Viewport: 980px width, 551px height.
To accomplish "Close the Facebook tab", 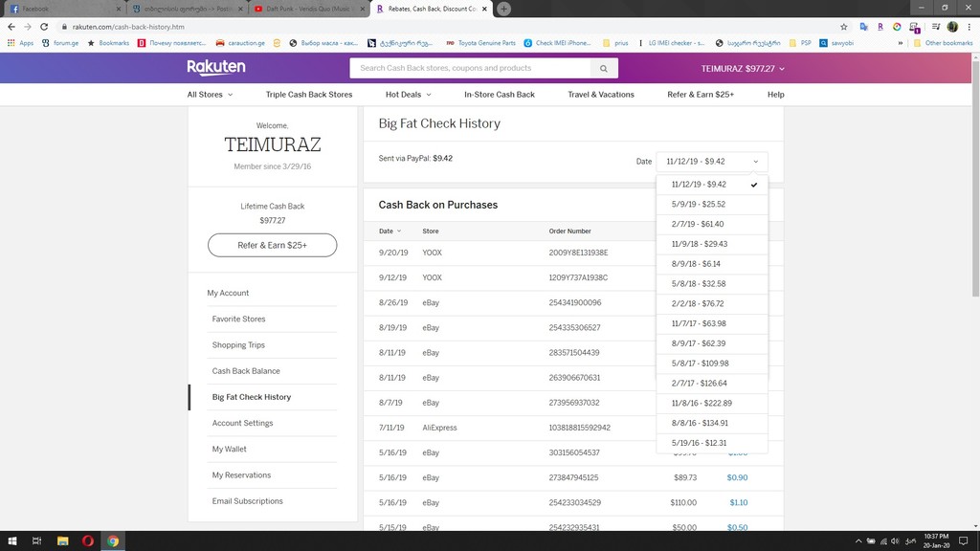I will 118,9.
